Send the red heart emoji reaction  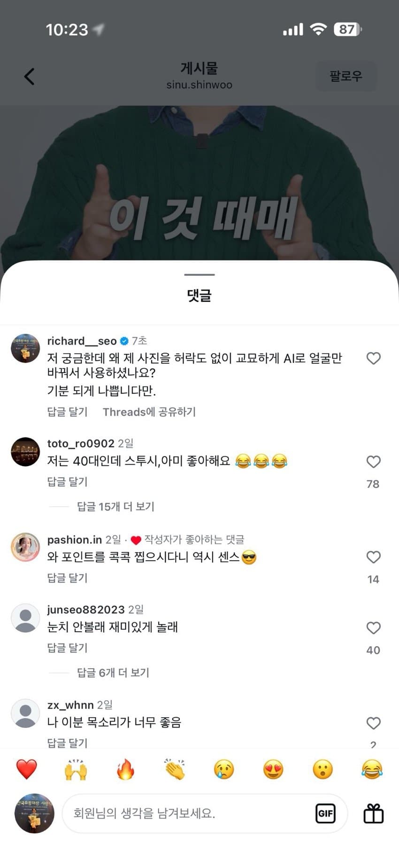point(26,770)
